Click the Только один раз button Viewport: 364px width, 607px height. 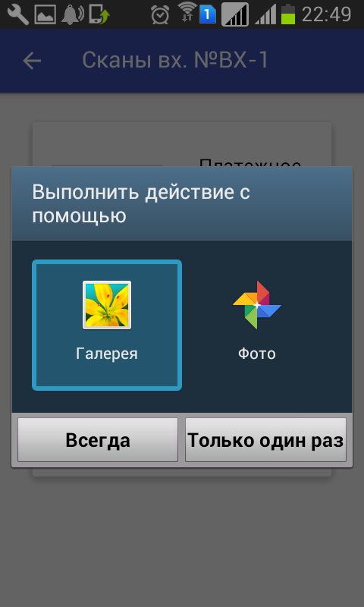pos(265,440)
